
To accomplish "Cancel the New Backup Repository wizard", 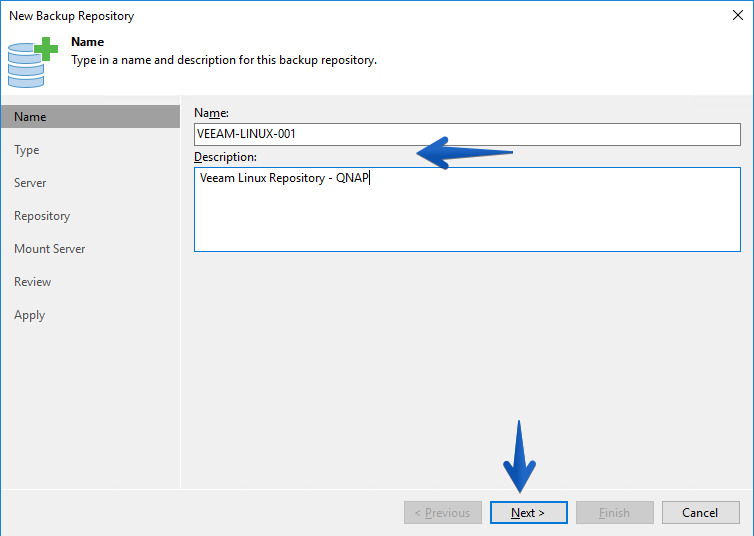I will (701, 512).
